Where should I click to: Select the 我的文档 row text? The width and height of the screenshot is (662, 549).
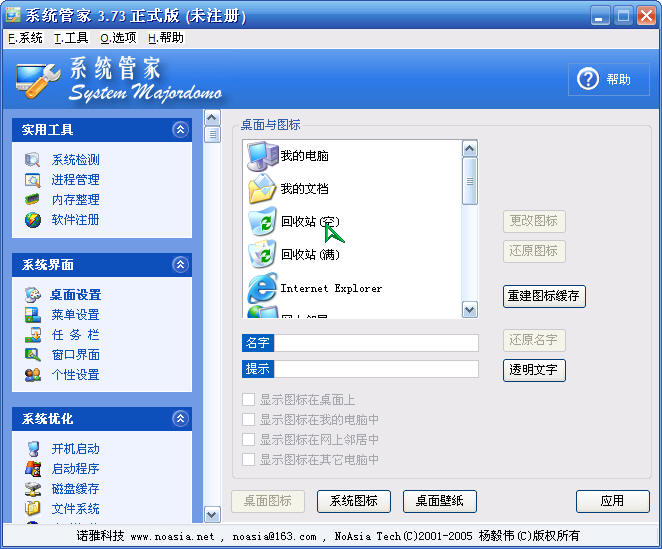[304, 189]
